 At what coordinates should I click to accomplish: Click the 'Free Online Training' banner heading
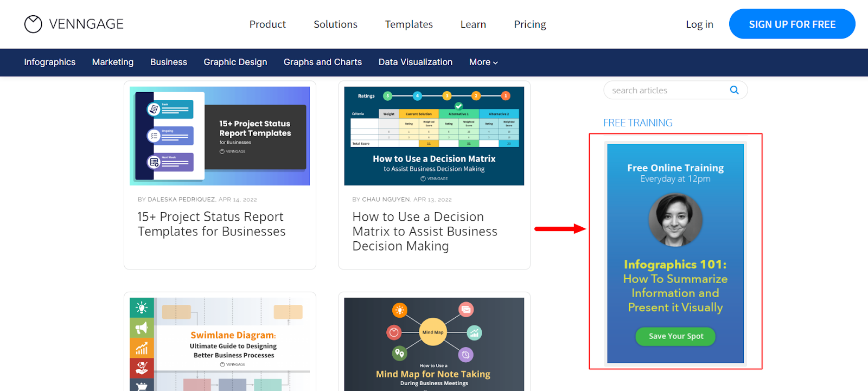[x=675, y=168]
